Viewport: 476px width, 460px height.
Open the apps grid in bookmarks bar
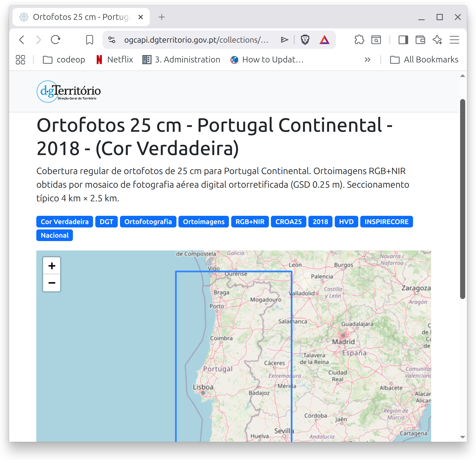(x=20, y=60)
